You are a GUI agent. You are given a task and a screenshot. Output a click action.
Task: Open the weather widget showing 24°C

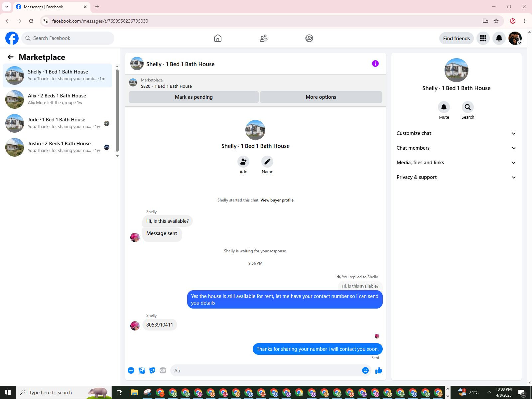coord(468,392)
